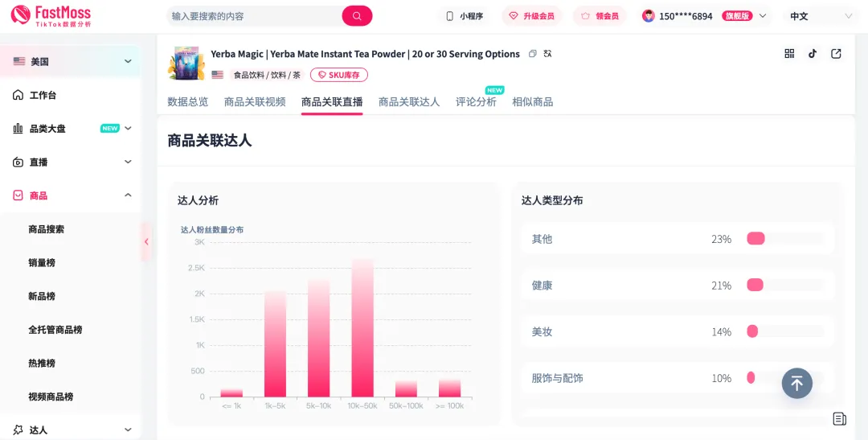The height and width of the screenshot is (440, 868).
Task: Click the 旗舰版 badge
Action: click(737, 16)
